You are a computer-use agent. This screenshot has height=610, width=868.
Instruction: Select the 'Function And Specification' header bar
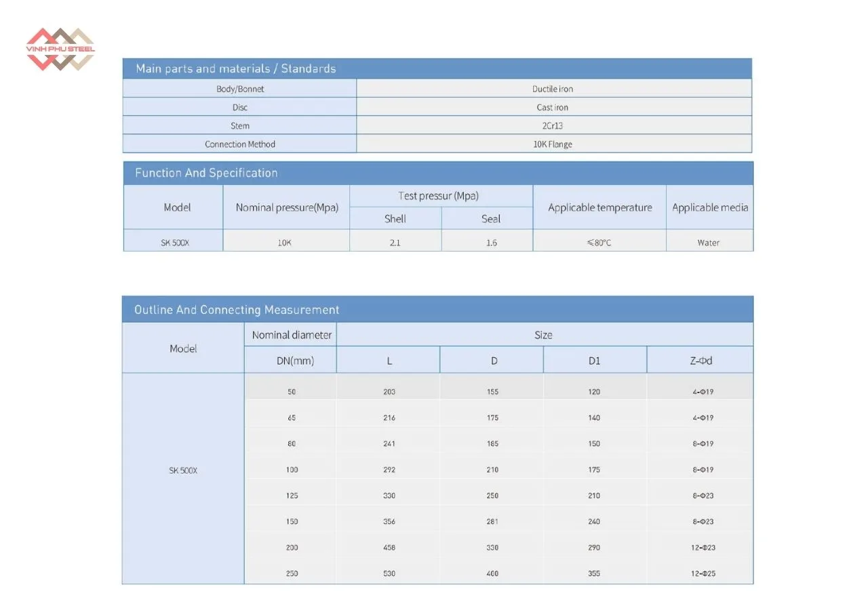click(206, 173)
